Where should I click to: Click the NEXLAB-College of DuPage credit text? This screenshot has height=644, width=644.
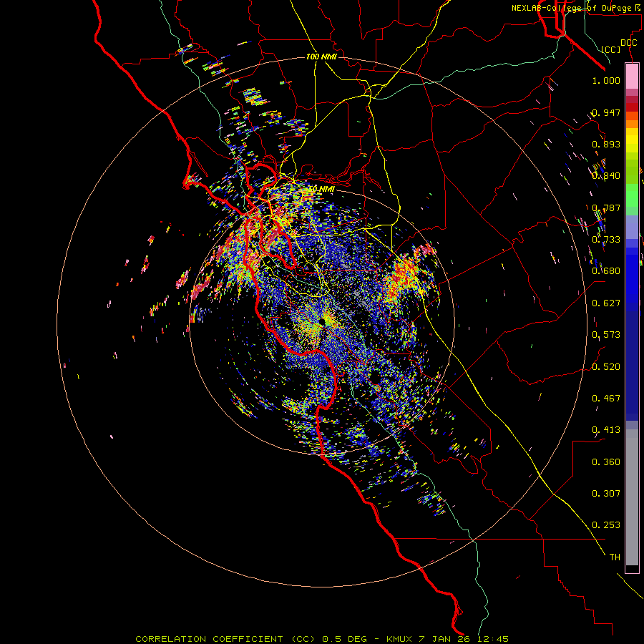tap(576, 8)
